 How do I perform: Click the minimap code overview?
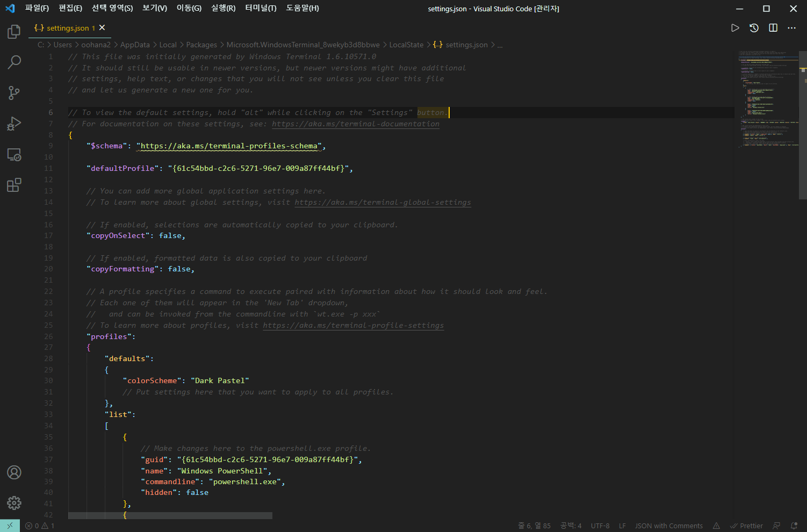point(768,99)
